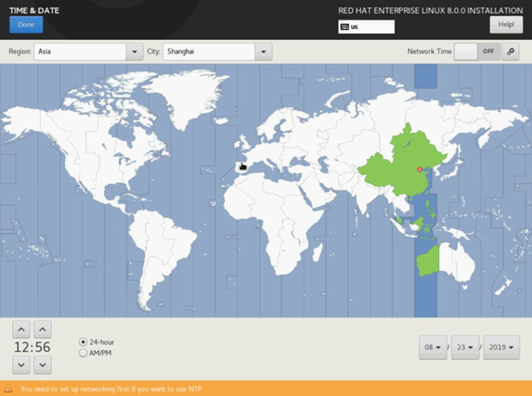This screenshot has width=532, height=396.
Task: Increase minutes with the up arrow
Action: pyautogui.click(x=43, y=330)
